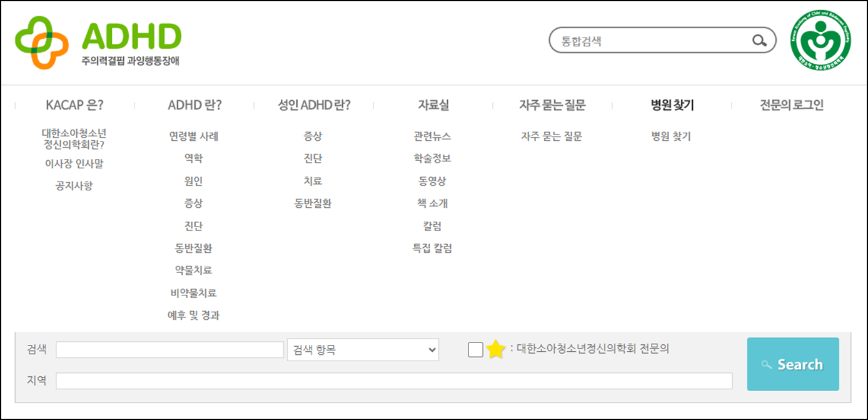Click the magnifier icon in 통합검색 box

click(759, 41)
